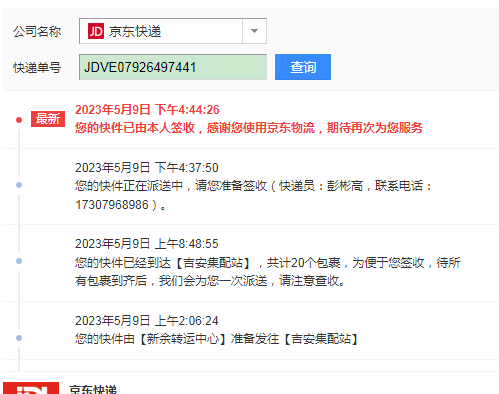The image size is (499, 394).
Task: Click the timeline dot for 上午8:48:55 entry
Action: point(19,261)
